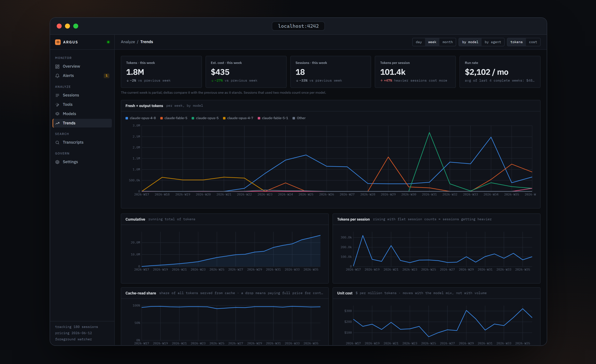Viewport: 596px width, 364px height.
Task: Click the Unit cost chart heading
Action: point(345,293)
